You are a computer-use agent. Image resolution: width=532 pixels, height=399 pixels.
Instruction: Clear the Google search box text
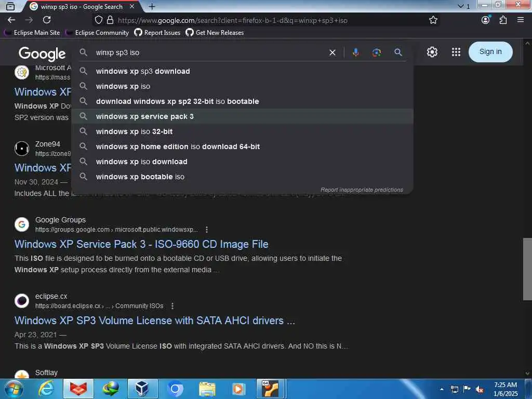tap(332, 52)
